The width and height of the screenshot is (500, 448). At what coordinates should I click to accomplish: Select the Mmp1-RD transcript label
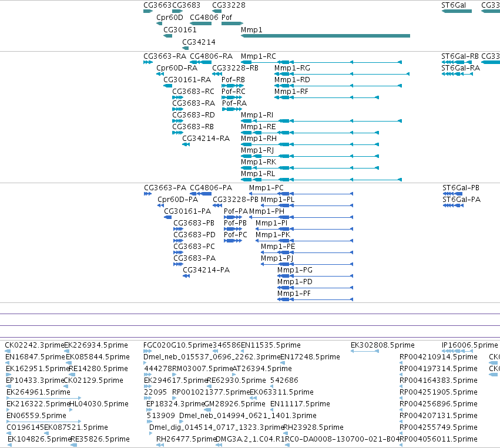coord(292,80)
